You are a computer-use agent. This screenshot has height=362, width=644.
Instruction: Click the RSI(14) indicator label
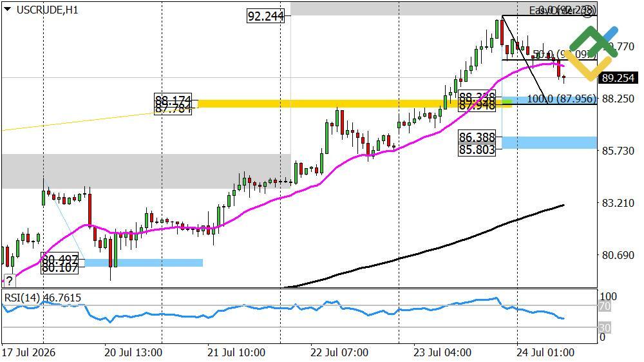pyautogui.click(x=43, y=298)
